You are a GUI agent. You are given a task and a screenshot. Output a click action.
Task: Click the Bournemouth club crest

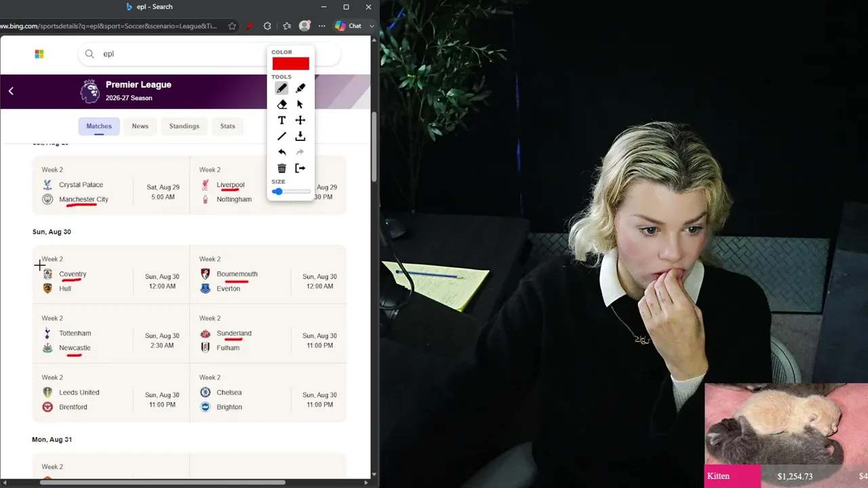(205, 274)
